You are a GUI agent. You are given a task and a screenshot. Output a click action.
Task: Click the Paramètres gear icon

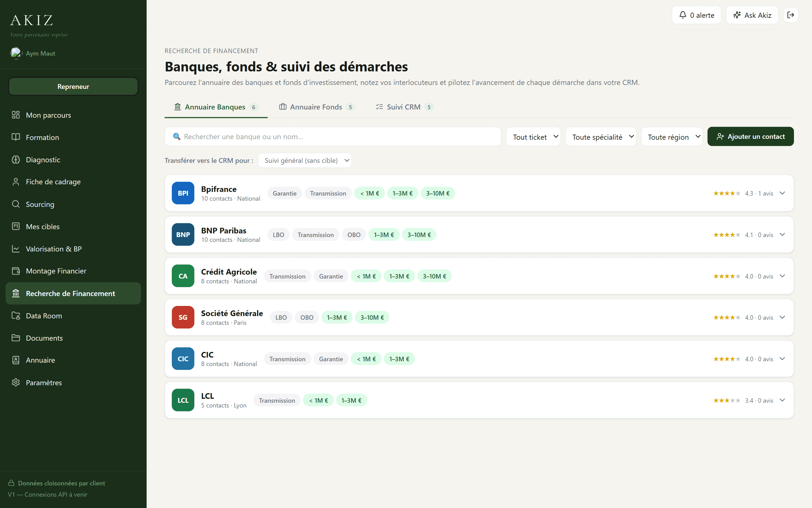pyautogui.click(x=16, y=382)
